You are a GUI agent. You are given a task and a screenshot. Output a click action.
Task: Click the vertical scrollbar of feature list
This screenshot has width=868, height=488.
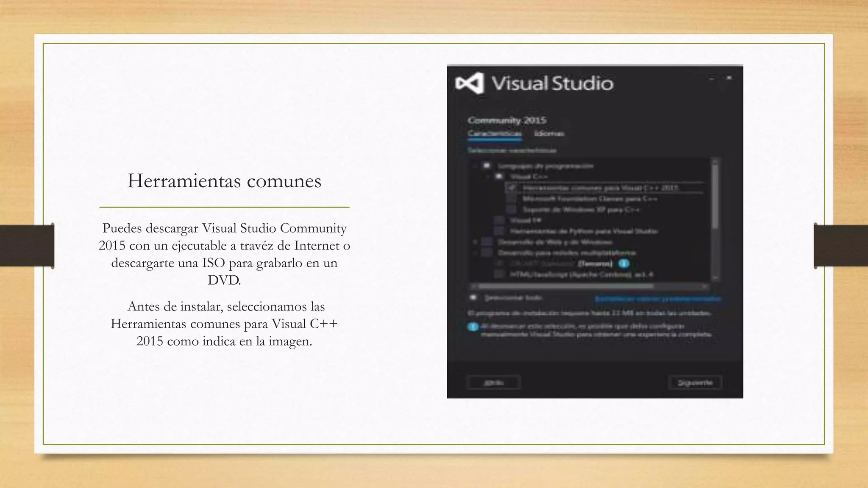[715, 219]
